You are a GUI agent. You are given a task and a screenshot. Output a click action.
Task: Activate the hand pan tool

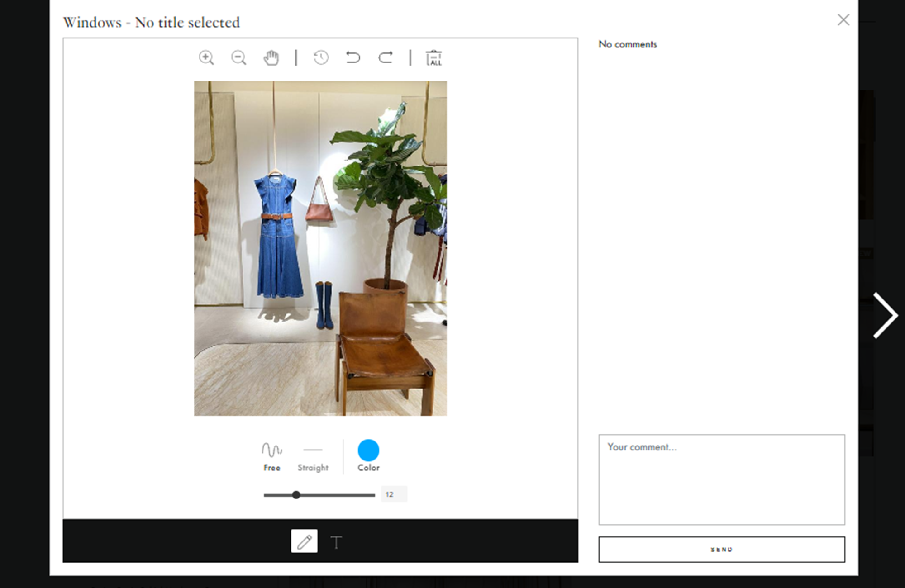click(271, 57)
